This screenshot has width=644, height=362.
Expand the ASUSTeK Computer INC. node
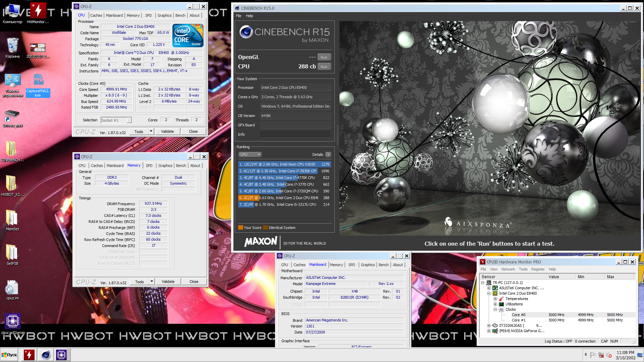[x=489, y=288]
